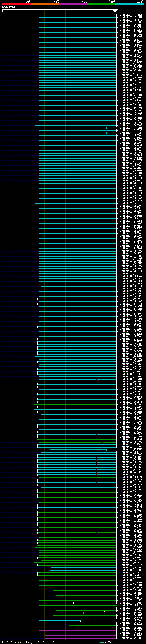The height and width of the screenshot is (644, 146).
Task: Open hit UniRef100_B9GKQ4
Action: click(131, 17)
